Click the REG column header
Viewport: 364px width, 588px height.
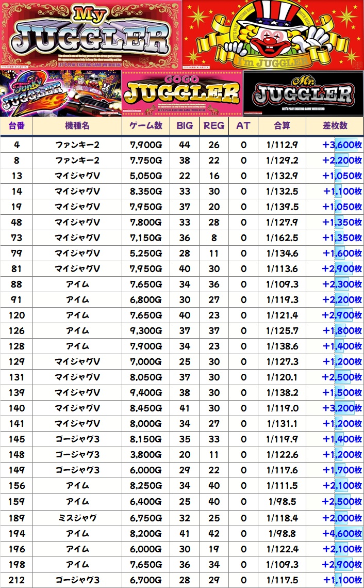pos(214,126)
